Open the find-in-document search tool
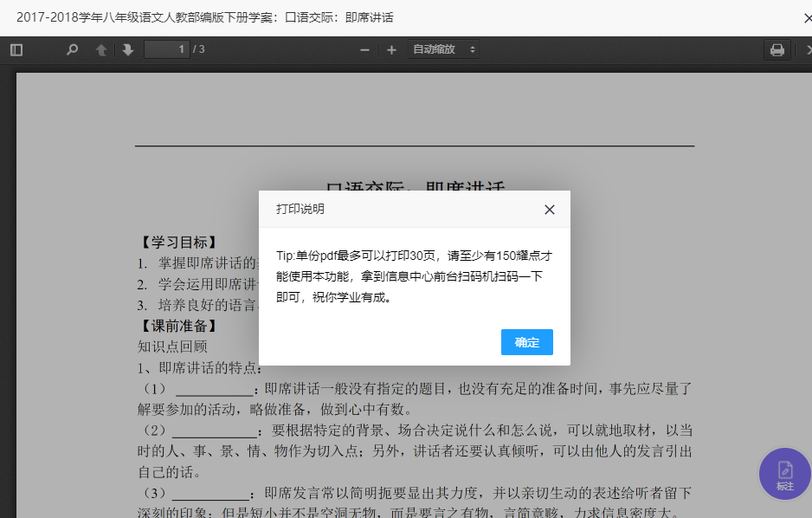812x518 pixels. (72, 49)
